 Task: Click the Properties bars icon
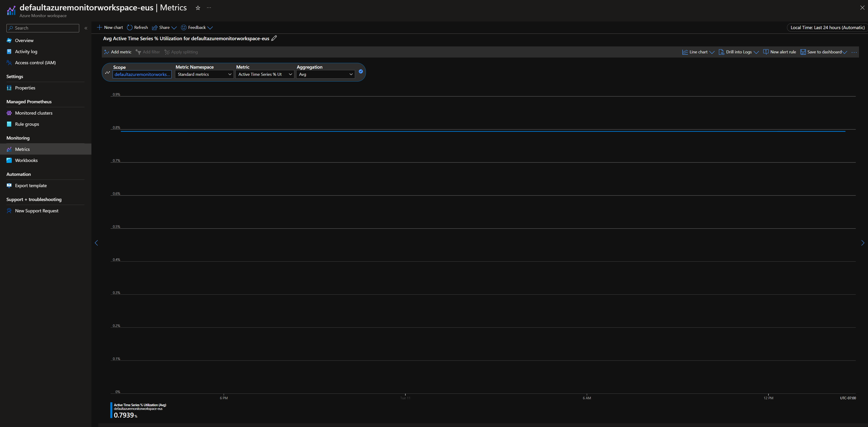click(x=9, y=88)
